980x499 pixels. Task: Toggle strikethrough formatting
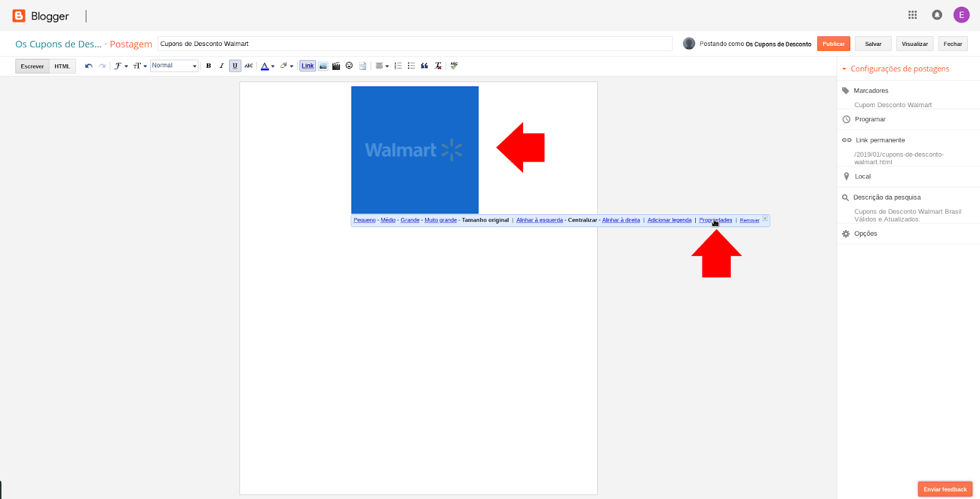[249, 66]
